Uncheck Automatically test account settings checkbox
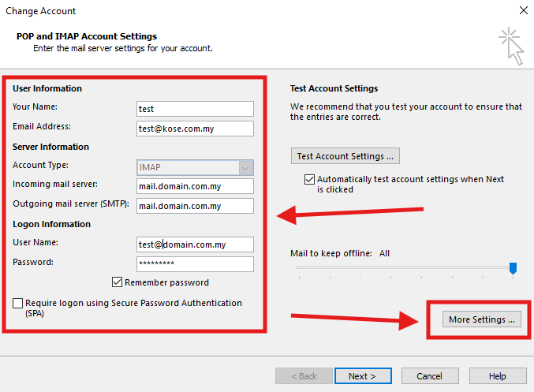This screenshot has width=534, height=392. click(x=309, y=179)
